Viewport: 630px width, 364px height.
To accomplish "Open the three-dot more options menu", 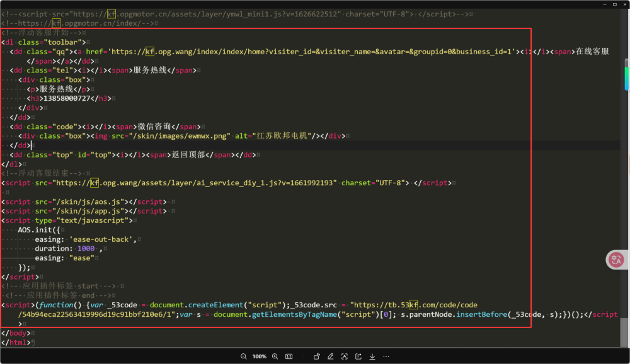I will coord(386,356).
